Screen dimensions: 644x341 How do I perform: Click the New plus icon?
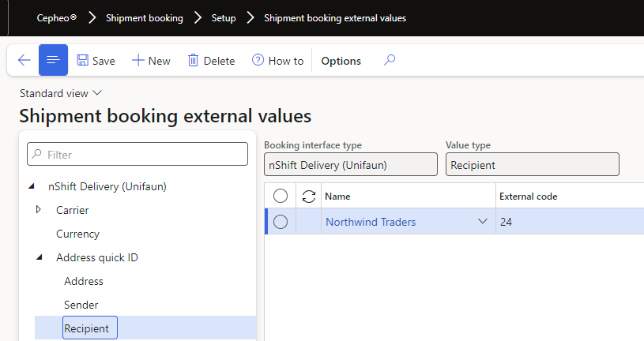(x=137, y=61)
